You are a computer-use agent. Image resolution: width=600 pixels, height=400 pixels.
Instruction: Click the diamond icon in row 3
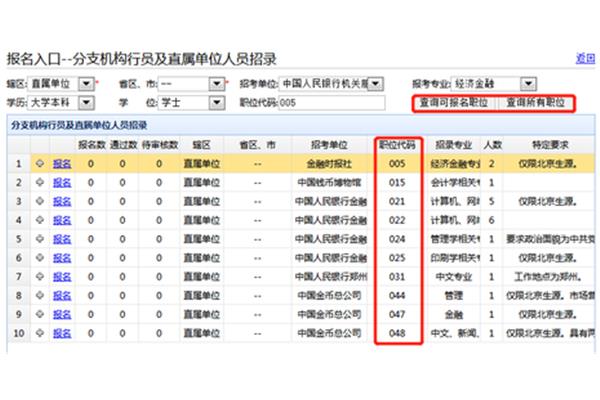[x=40, y=201]
